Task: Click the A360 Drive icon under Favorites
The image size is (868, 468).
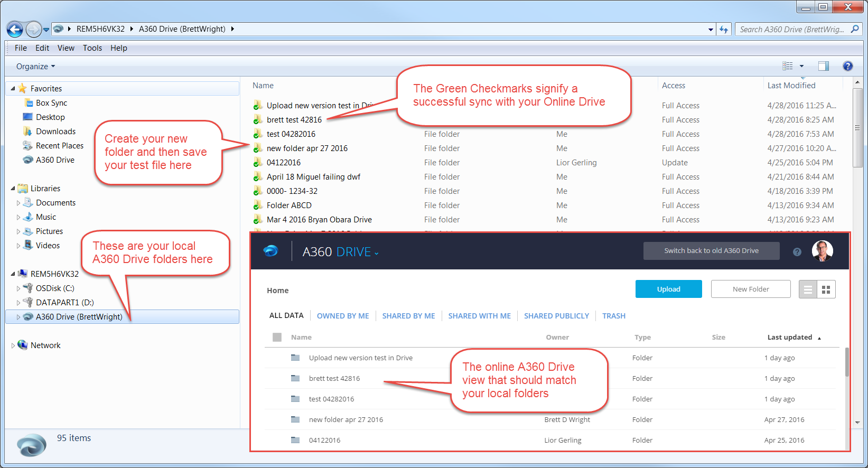Action: pos(28,160)
